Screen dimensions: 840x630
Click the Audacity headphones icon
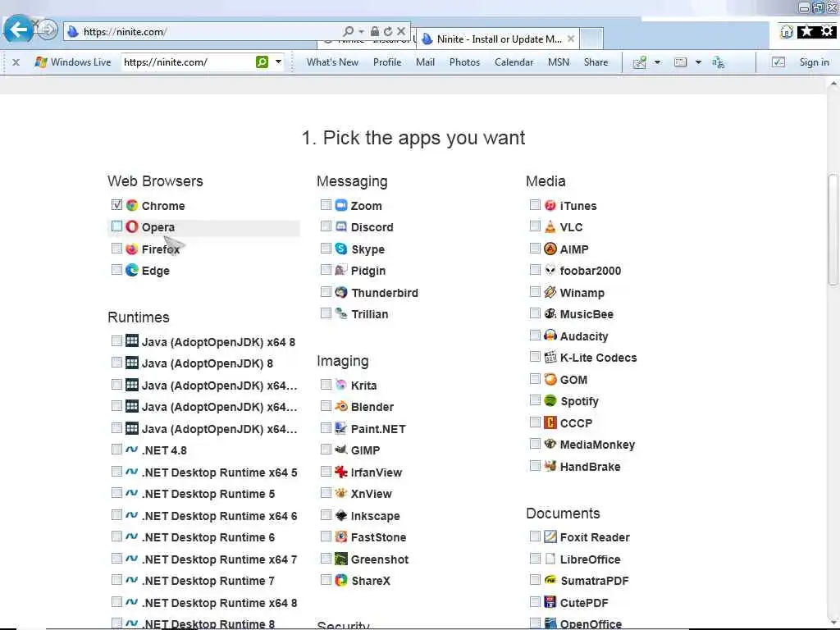pos(550,336)
